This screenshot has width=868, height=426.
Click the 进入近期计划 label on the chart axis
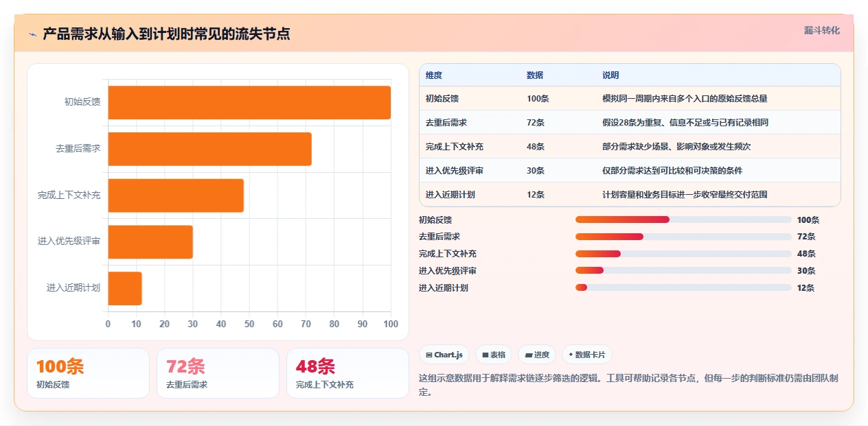coord(73,288)
